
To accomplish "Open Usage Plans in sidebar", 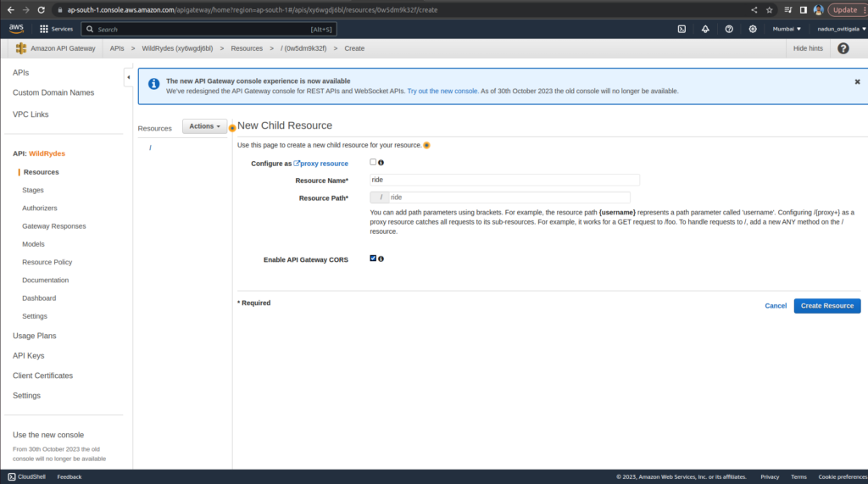I will click(x=34, y=336).
